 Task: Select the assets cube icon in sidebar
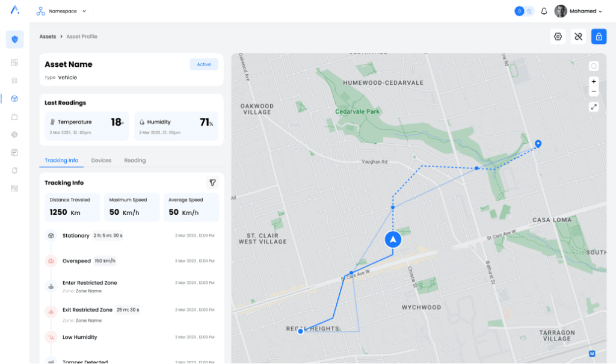point(14,99)
